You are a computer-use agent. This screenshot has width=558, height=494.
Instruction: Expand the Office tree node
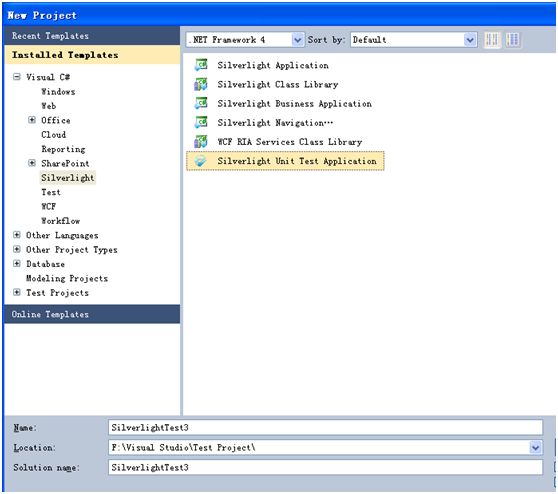32,120
